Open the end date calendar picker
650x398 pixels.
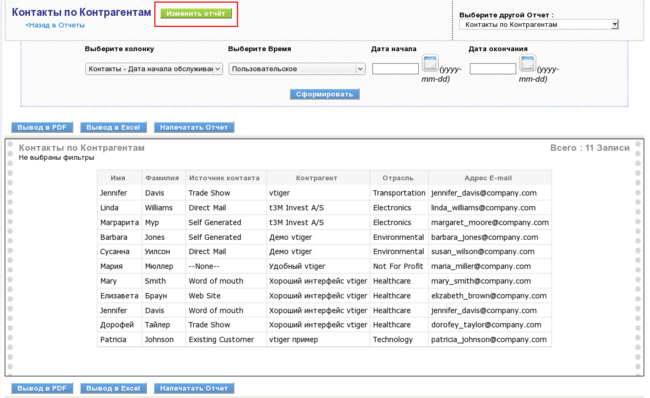[528, 63]
